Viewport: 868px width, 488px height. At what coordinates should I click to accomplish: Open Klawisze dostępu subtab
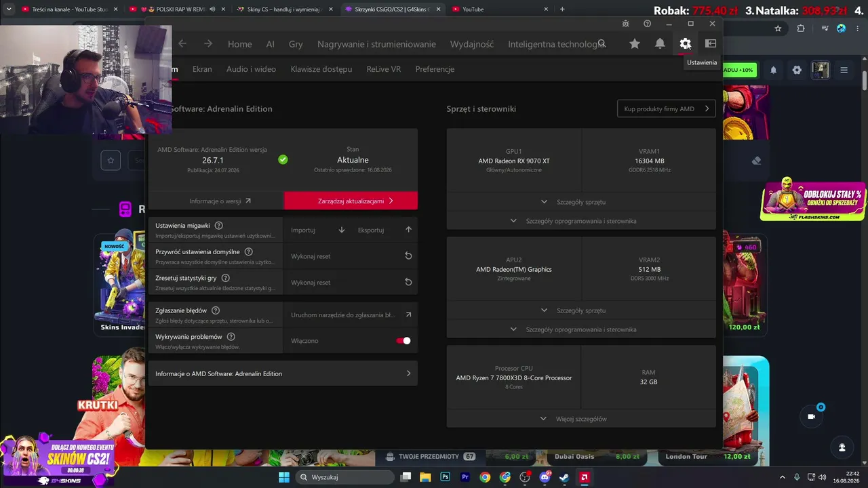[x=321, y=69]
